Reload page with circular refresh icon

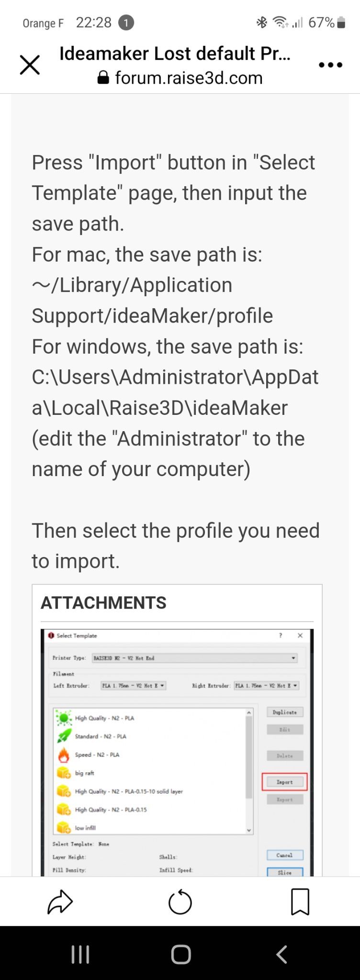180,902
